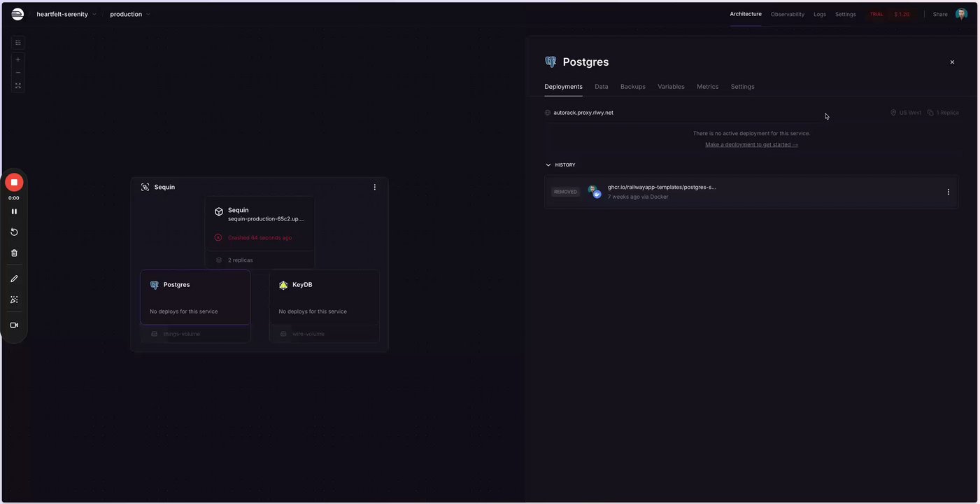Open the Variables tab
980x504 pixels.
[x=671, y=87]
